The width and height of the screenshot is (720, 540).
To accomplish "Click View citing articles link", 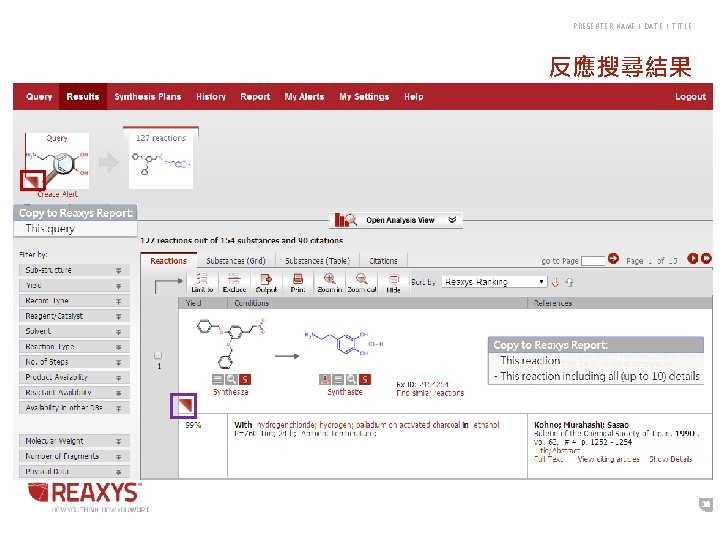I will point(608,459).
